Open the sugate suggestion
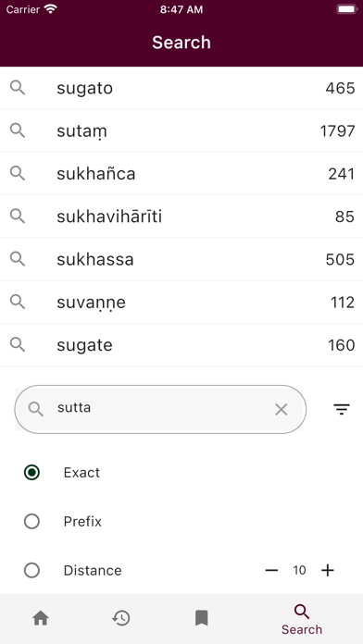Image resolution: width=363 pixels, height=644 pixels. [x=181, y=344]
